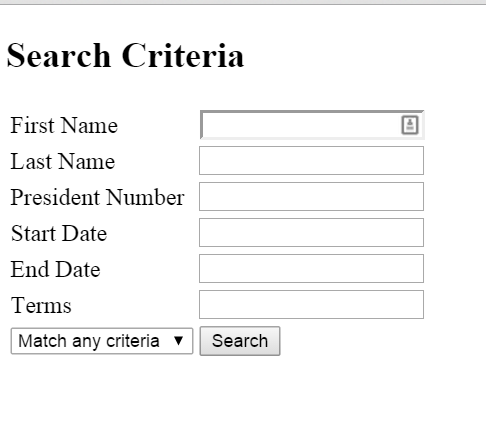Select the President Number label
486x424 pixels.
coord(97,197)
